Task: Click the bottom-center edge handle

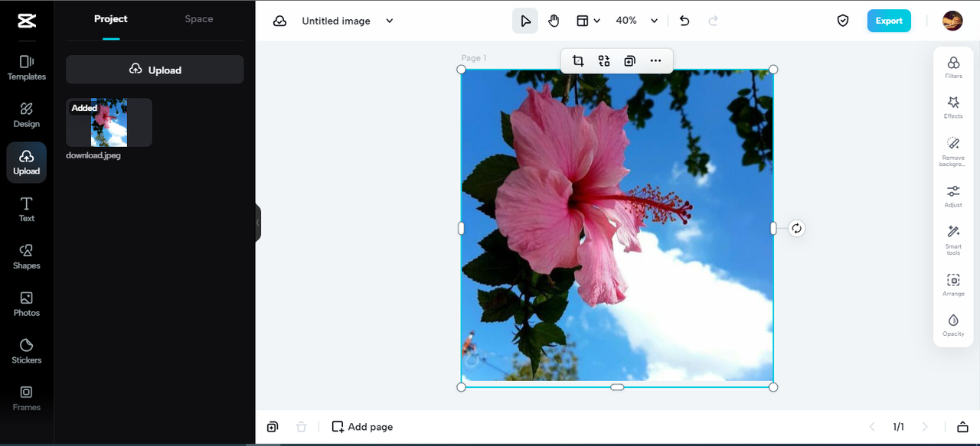Action: (617, 387)
